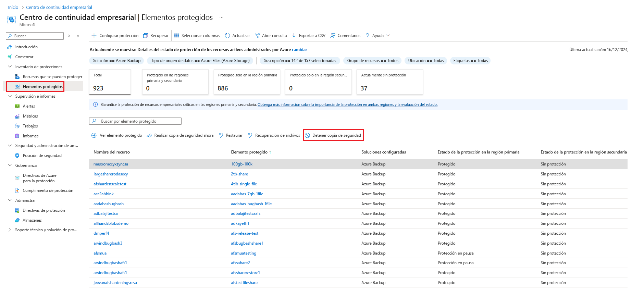Open the more options ellipsis by title
644x295 pixels.
click(x=221, y=17)
